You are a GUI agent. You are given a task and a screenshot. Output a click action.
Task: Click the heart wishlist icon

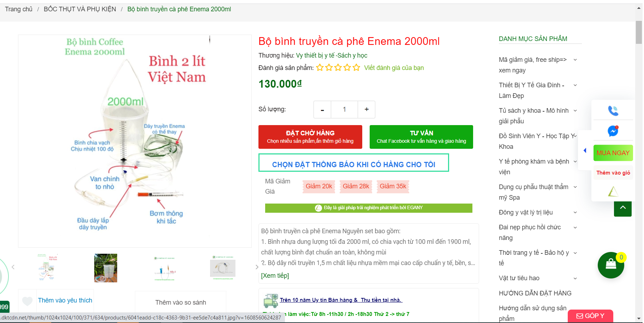coord(27,301)
